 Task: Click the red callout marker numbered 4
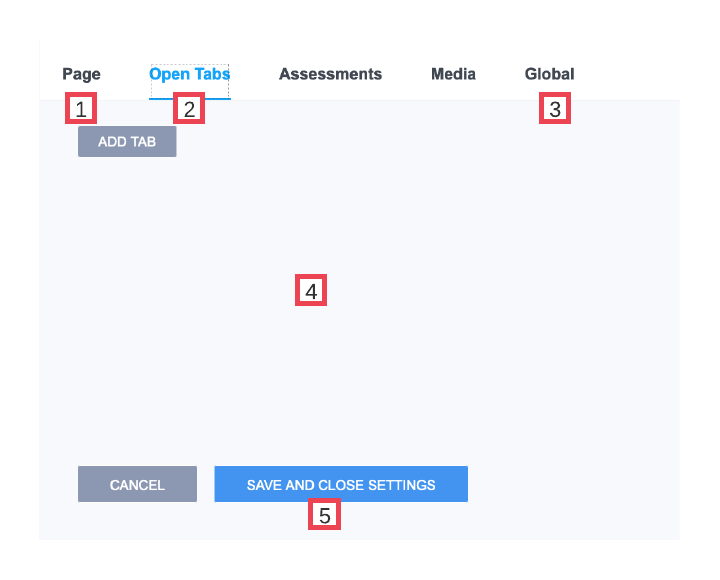tap(311, 290)
